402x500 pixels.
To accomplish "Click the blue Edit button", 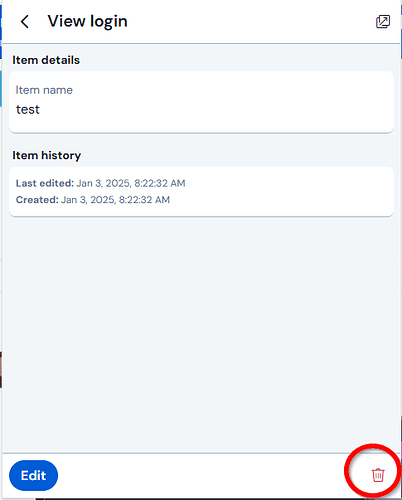I will point(33,475).
